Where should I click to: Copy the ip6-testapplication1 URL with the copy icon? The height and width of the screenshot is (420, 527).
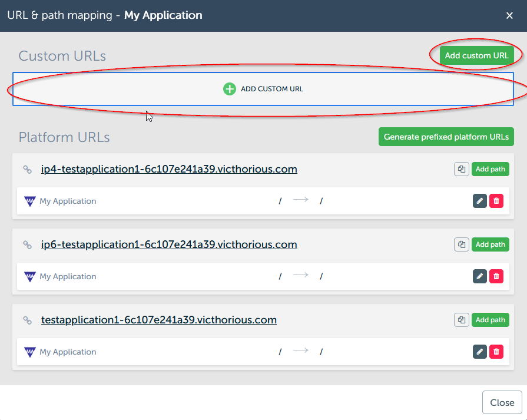click(462, 244)
